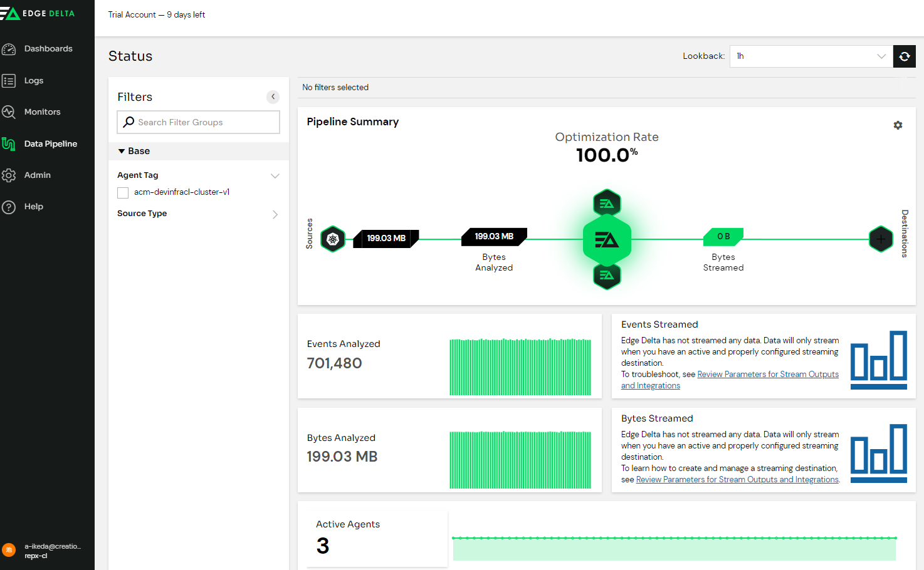Check the acm-devinfracl-cluster-v1 agent tag
This screenshot has height=570, width=924.
coord(123,193)
